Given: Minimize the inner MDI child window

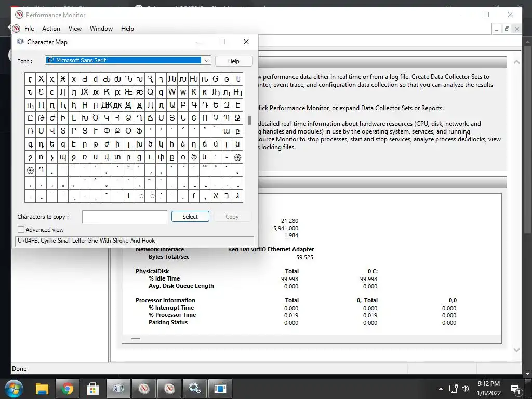Looking at the screenshot, I should (x=497, y=29).
